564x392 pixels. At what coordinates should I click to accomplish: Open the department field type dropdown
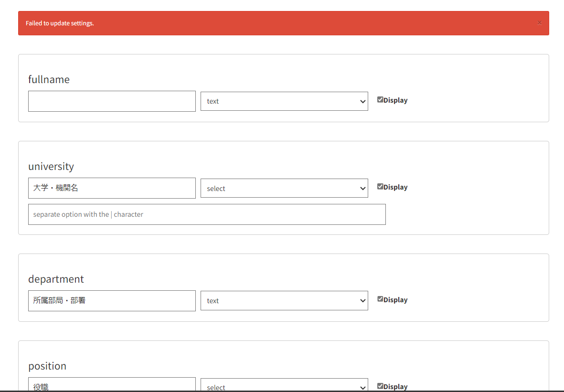pos(284,301)
